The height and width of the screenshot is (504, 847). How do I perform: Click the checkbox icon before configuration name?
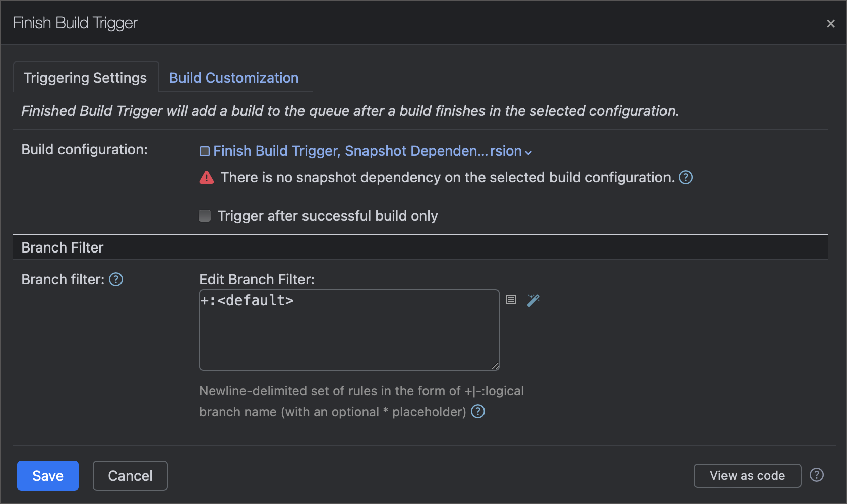pos(204,150)
